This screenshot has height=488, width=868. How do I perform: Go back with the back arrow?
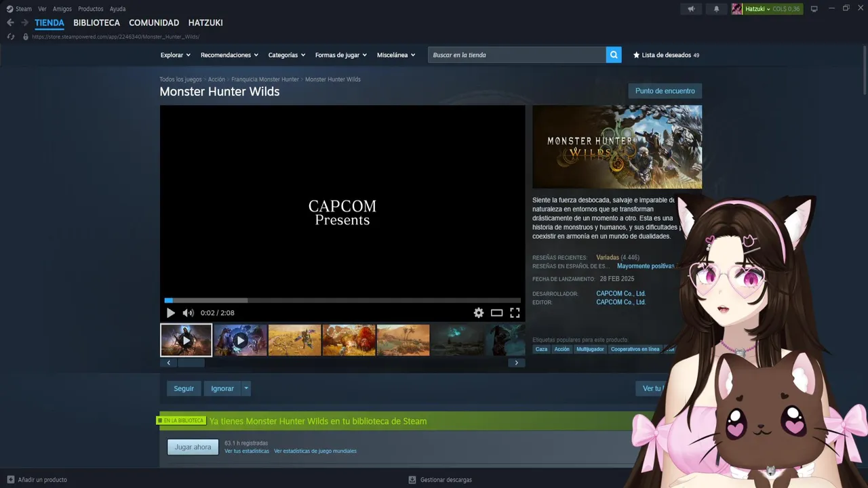coord(10,22)
